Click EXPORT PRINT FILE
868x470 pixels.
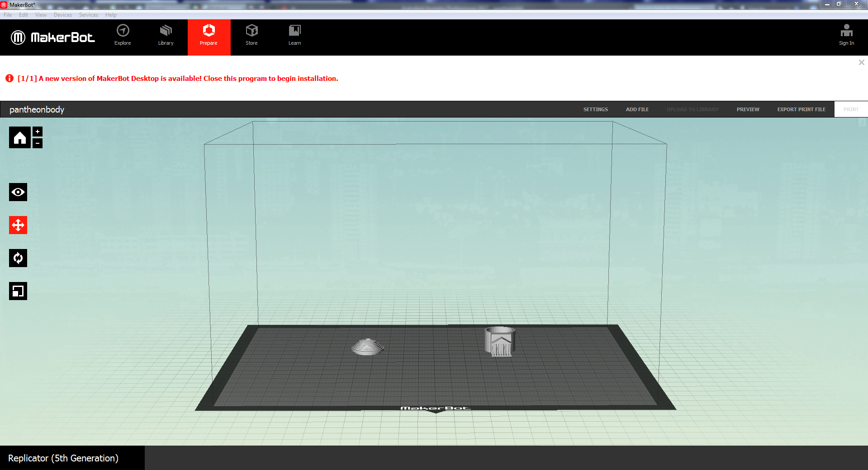click(x=801, y=109)
